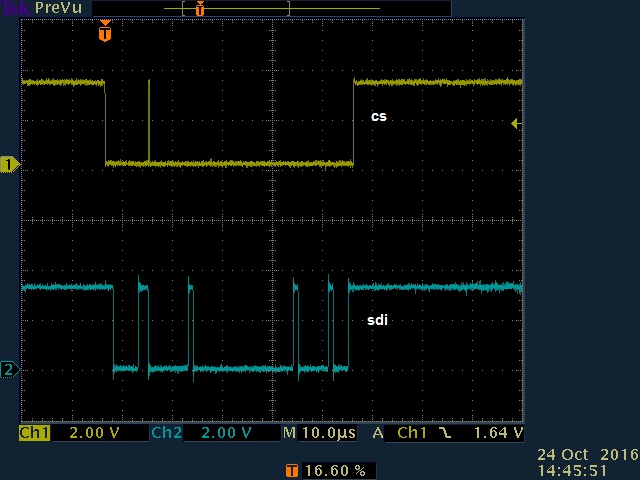Click the yellow trigger level arrow
The image size is (640, 480).
click(516, 123)
